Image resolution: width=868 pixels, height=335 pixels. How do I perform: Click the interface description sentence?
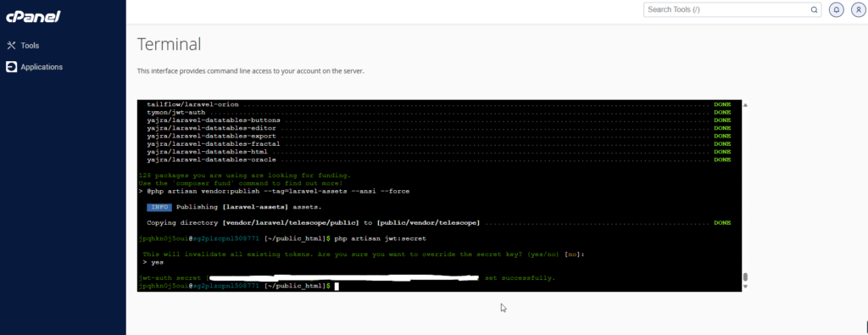pos(251,71)
